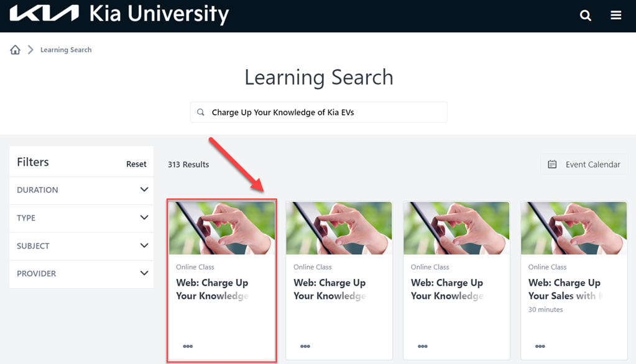Click the Learning Search text input field
The width and height of the screenshot is (636, 364).
[x=319, y=112]
